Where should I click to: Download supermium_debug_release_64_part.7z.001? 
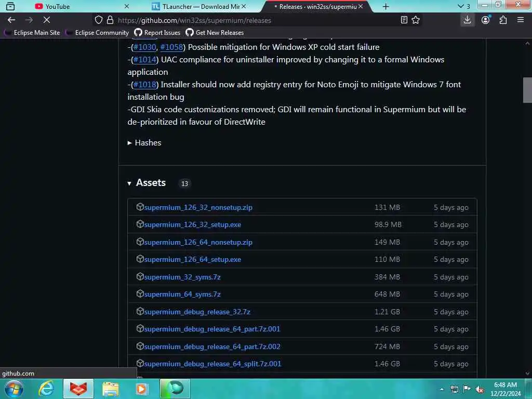[x=212, y=329]
